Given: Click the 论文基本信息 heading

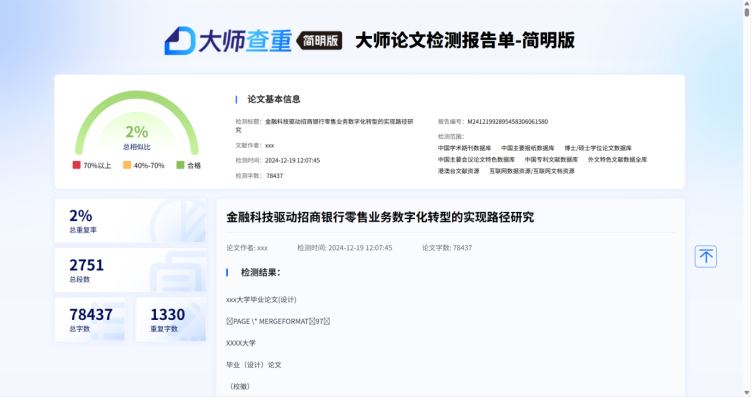Looking at the screenshot, I should pos(273,99).
